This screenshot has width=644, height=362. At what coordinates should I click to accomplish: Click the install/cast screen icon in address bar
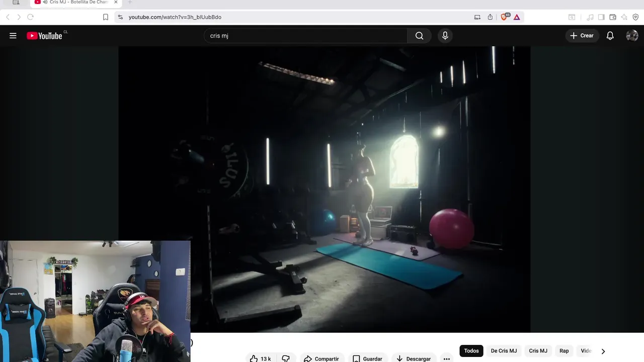tap(477, 17)
